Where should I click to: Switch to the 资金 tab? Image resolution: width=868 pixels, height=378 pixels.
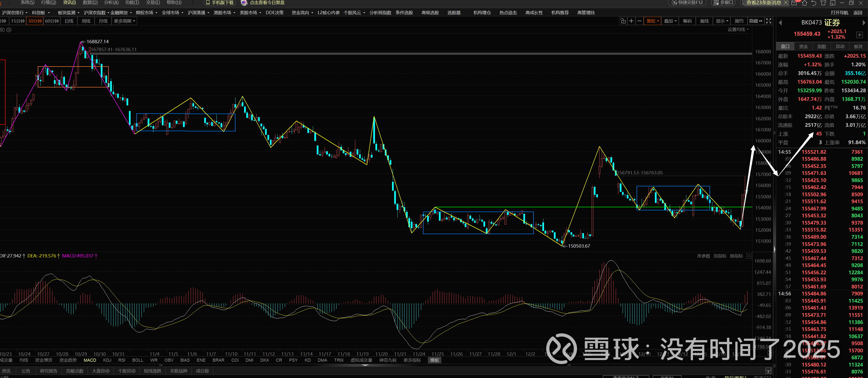[803, 46]
